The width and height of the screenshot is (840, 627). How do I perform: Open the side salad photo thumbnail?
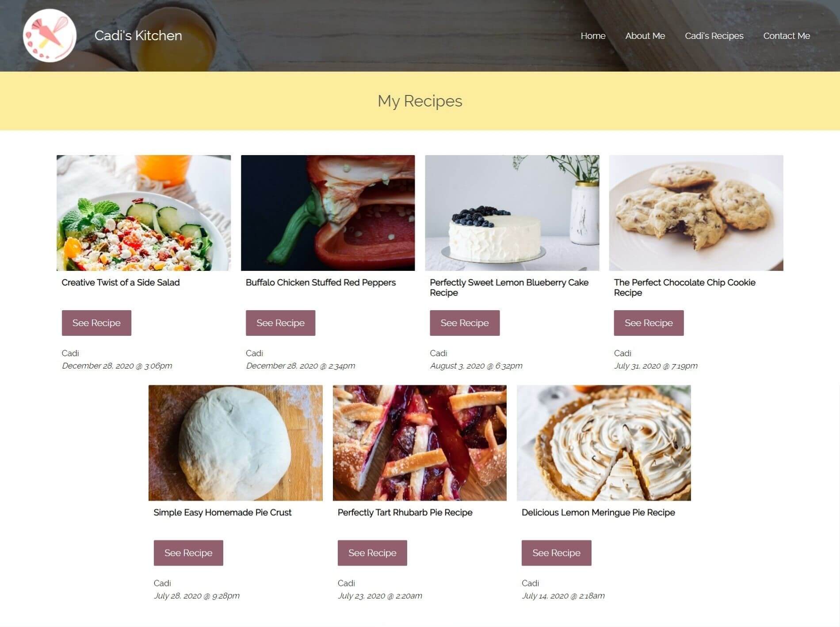pos(144,213)
